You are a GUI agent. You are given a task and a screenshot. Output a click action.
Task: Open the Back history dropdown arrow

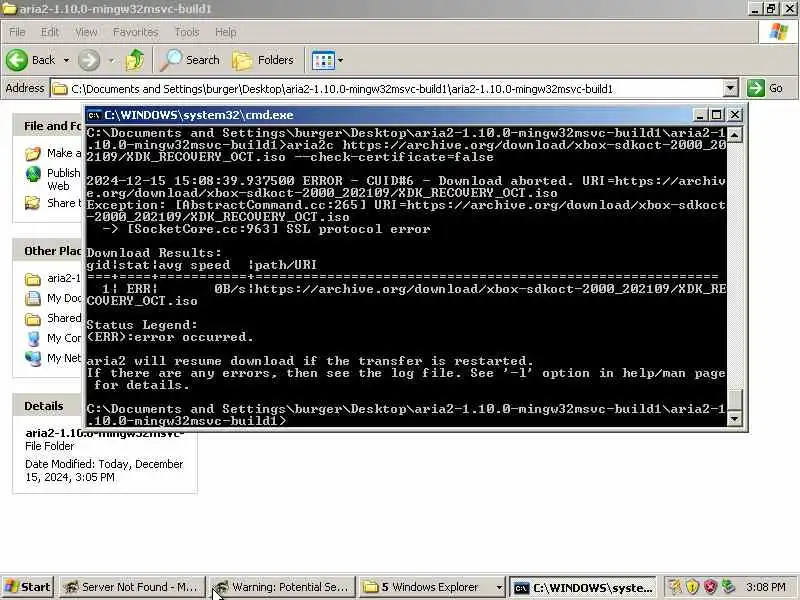click(66, 60)
